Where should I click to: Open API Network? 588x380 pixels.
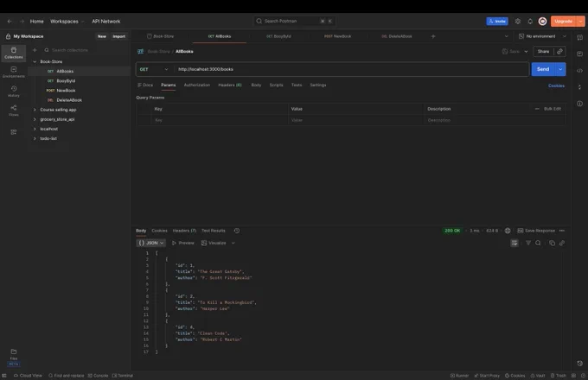[x=106, y=22]
